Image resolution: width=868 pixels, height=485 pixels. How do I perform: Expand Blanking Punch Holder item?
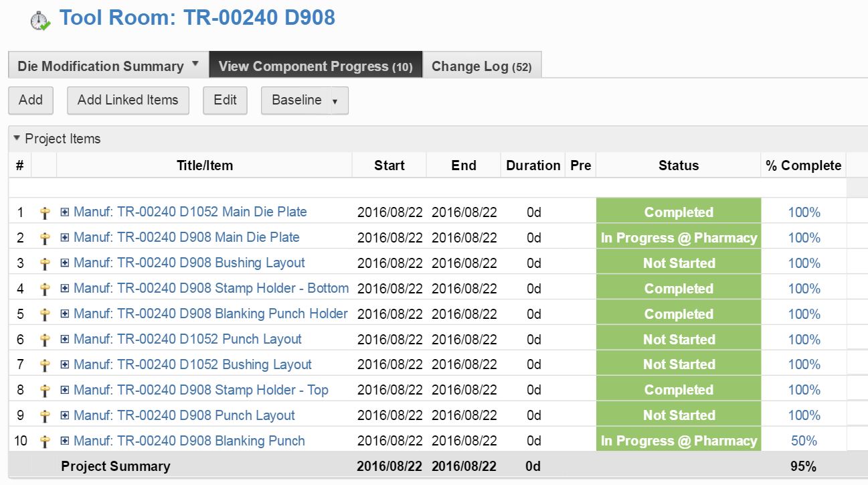pyautogui.click(x=65, y=314)
